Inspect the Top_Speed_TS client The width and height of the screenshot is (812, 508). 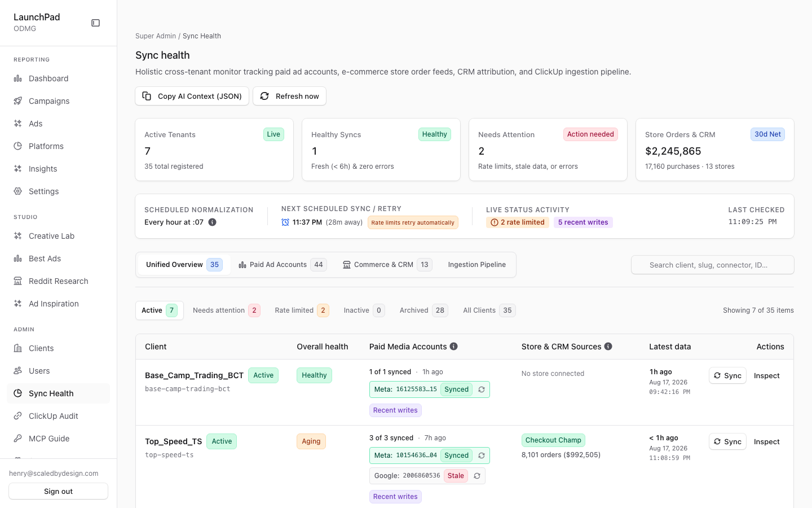click(767, 442)
